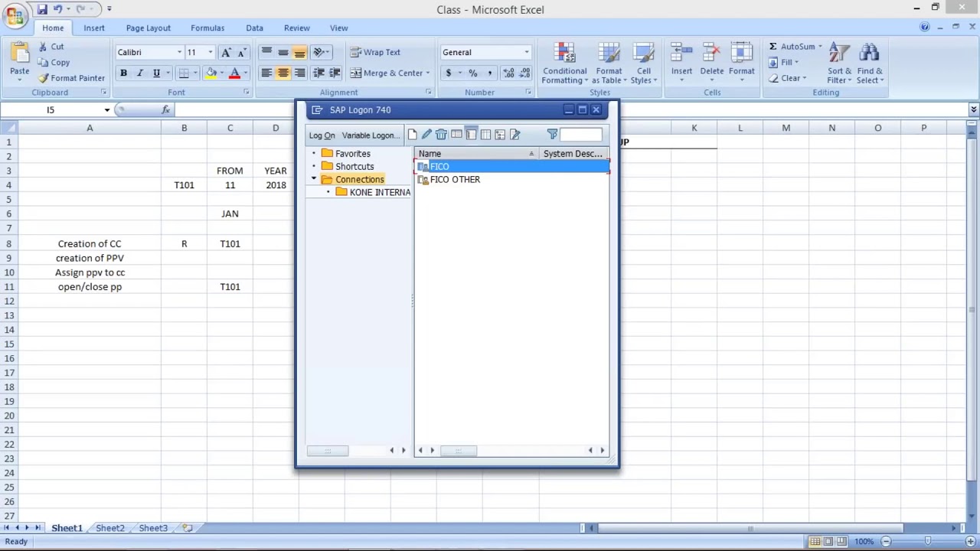Open the Insert ribbon tab
Image resolution: width=980 pixels, height=551 pixels.
(x=94, y=28)
